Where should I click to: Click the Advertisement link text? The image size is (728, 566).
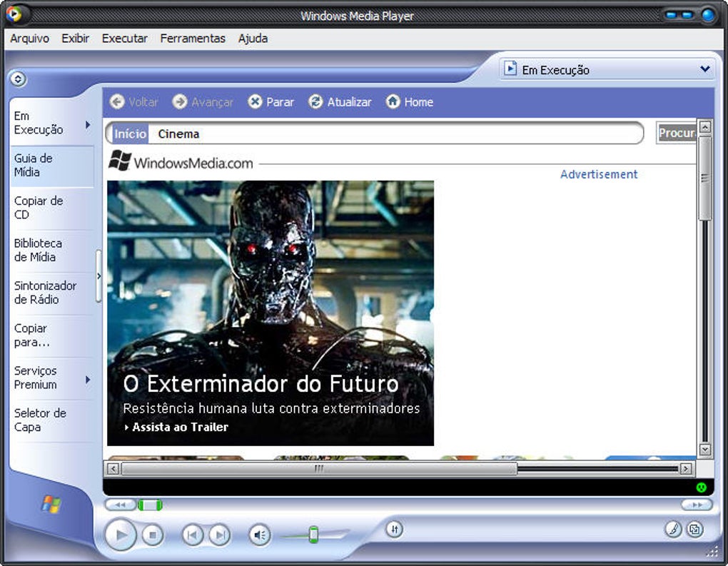(599, 174)
